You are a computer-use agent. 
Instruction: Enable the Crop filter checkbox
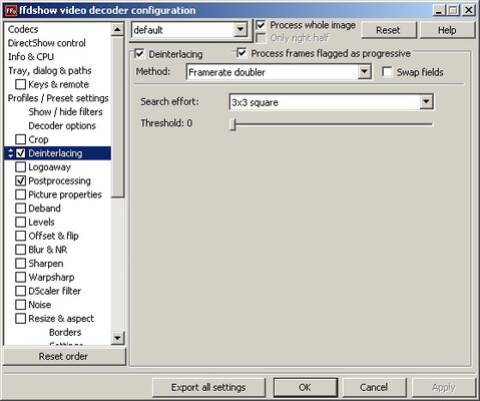click(x=21, y=139)
